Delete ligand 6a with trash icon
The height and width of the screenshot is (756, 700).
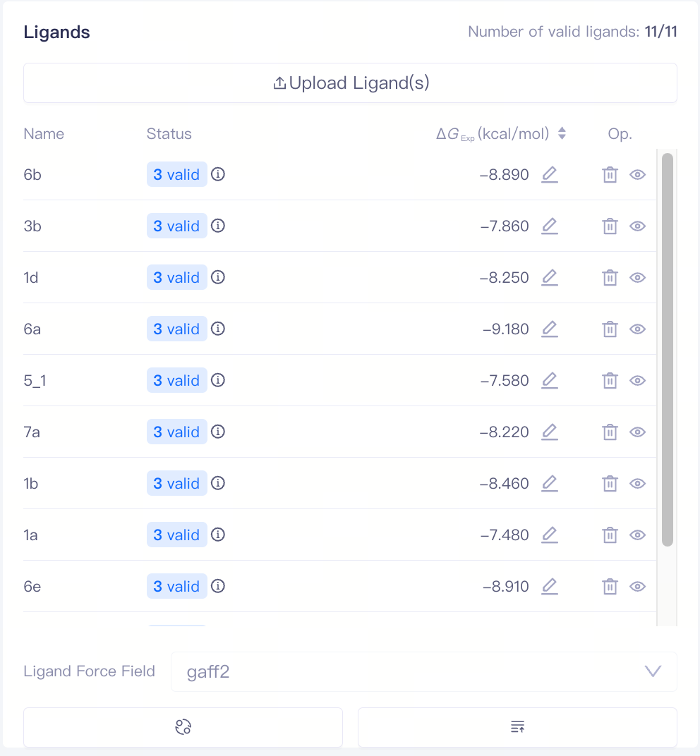610,329
